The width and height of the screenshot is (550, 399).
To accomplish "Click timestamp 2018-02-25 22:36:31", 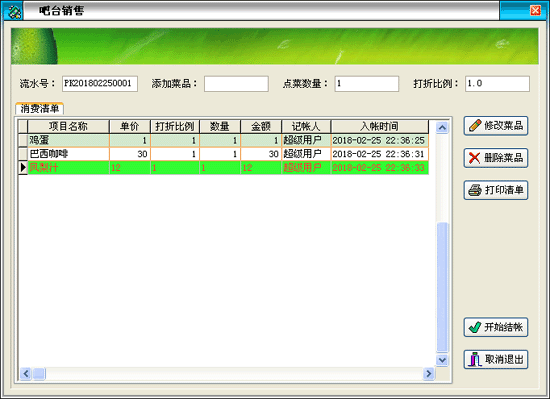I will (379, 154).
